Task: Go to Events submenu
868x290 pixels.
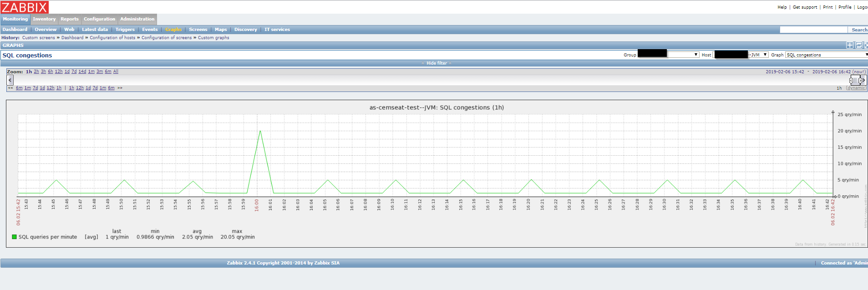Action: 150,30
